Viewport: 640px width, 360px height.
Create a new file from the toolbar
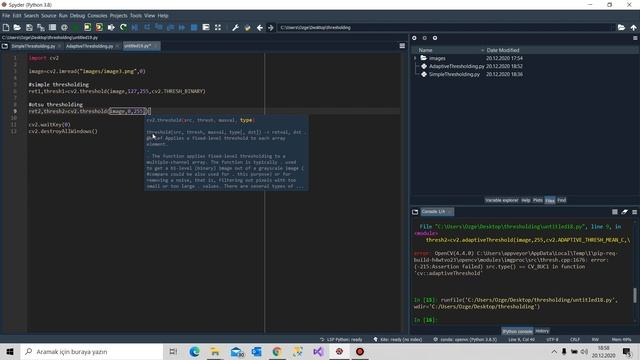click(6, 27)
